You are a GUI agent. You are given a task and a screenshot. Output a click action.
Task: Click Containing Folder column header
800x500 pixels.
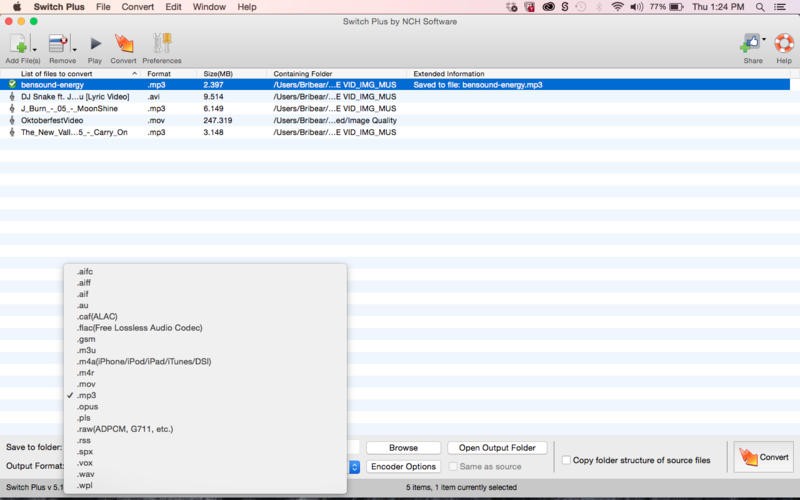[x=337, y=73]
